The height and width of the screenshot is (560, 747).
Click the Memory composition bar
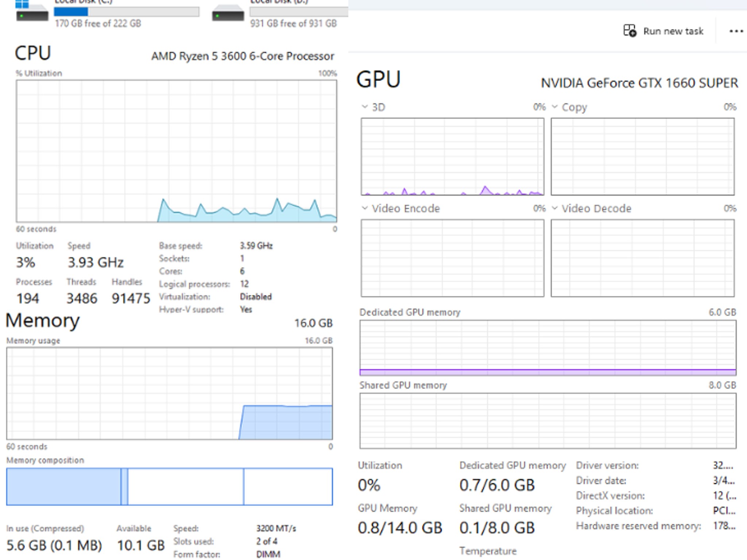[x=169, y=486]
